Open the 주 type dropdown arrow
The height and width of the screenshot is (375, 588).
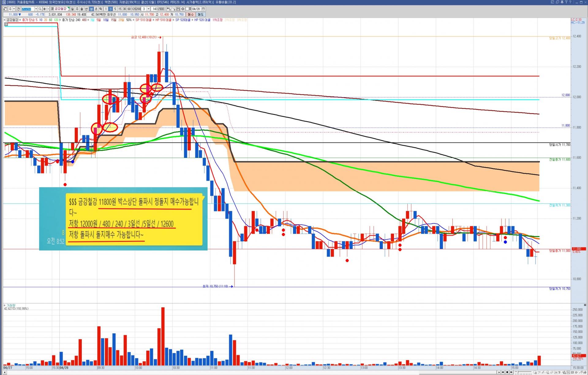[14, 9]
